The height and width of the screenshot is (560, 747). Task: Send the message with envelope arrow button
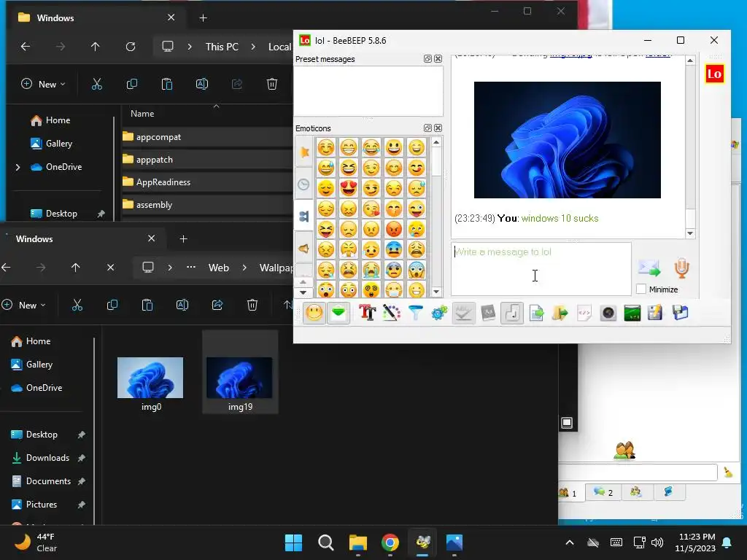[649, 268]
